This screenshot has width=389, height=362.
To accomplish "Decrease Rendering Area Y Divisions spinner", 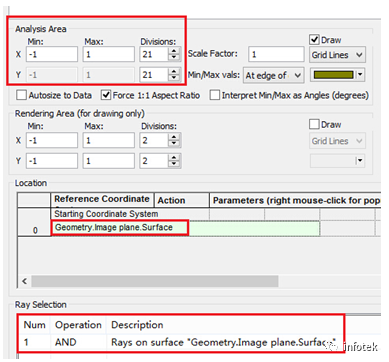I will point(174,164).
